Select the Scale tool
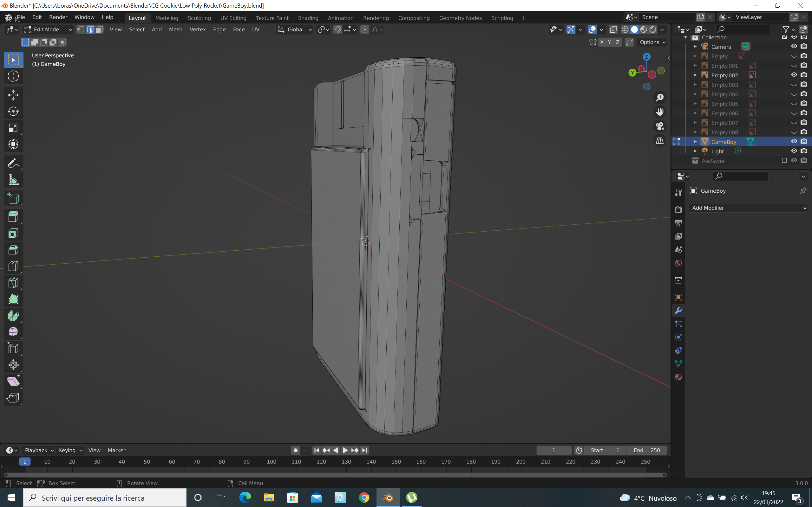 click(13, 128)
